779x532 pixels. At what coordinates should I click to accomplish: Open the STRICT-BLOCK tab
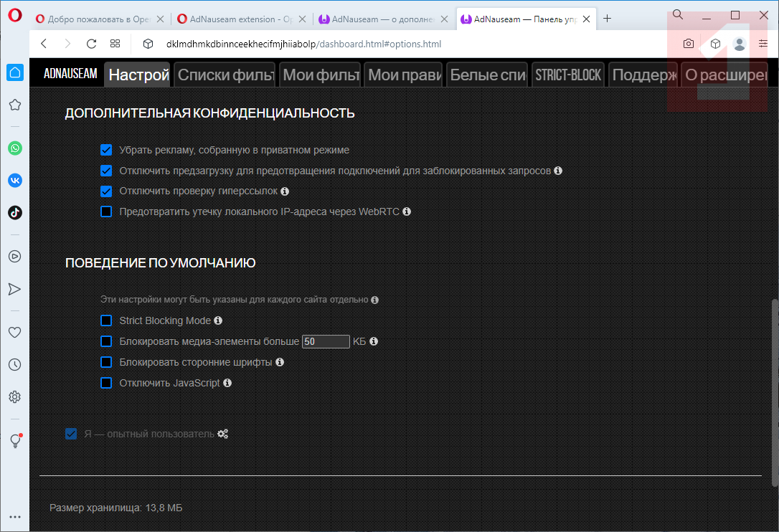point(568,75)
